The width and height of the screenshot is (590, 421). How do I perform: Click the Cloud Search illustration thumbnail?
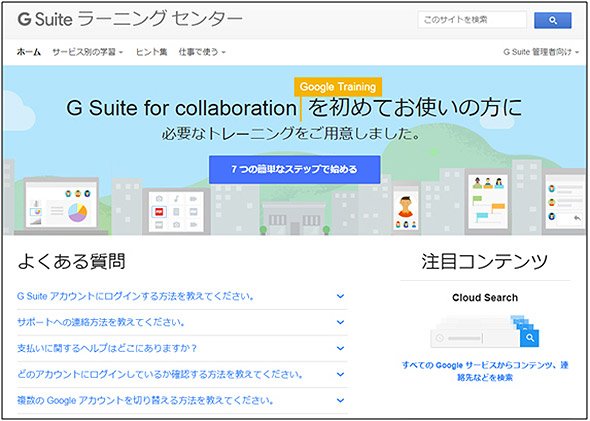click(x=485, y=332)
